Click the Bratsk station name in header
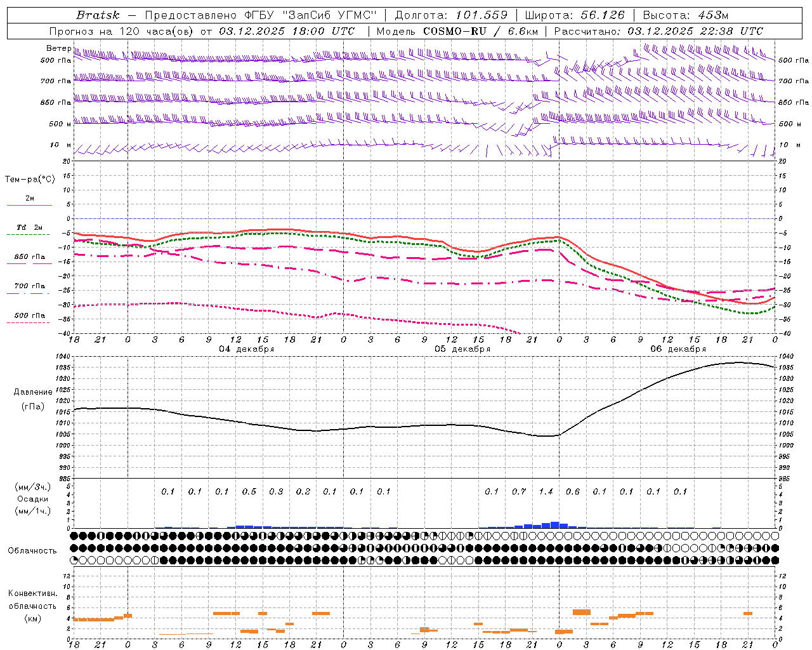The height and width of the screenshot is (650, 812). coord(98,15)
